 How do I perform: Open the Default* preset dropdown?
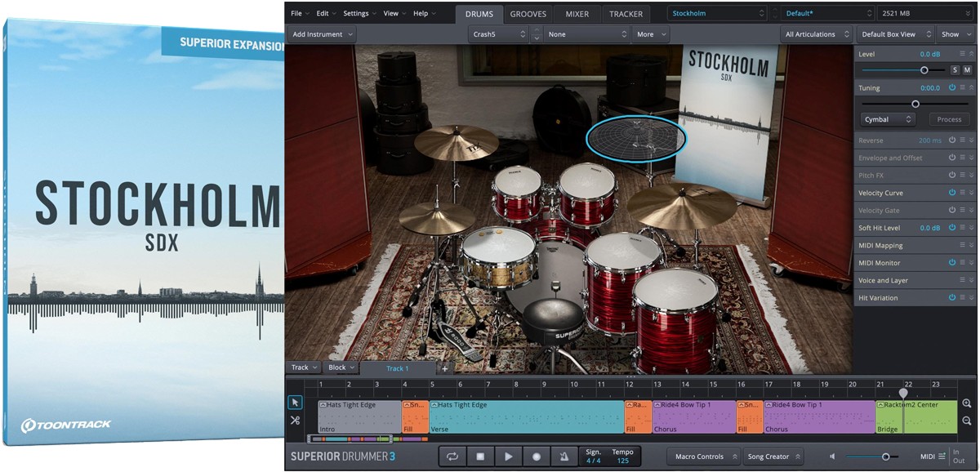(828, 14)
